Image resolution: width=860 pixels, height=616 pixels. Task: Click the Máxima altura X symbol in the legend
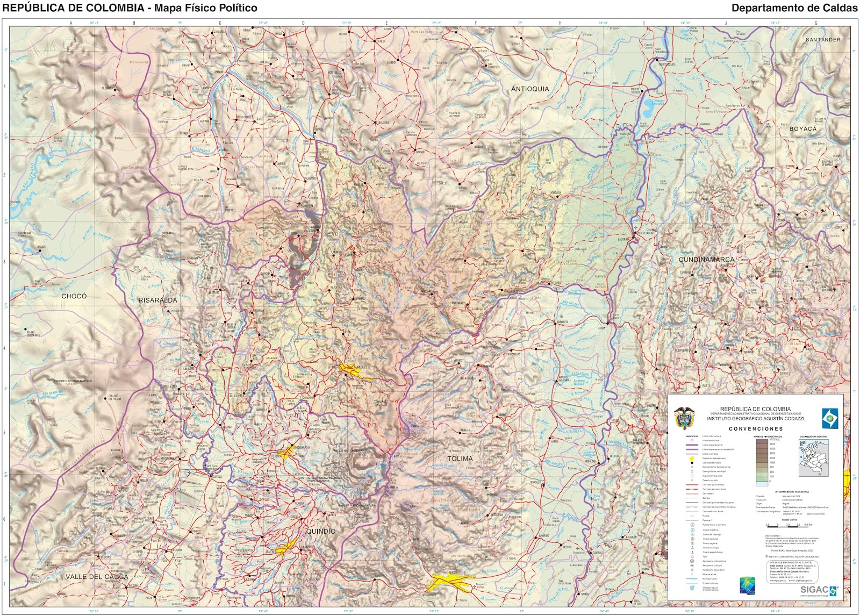click(x=692, y=574)
